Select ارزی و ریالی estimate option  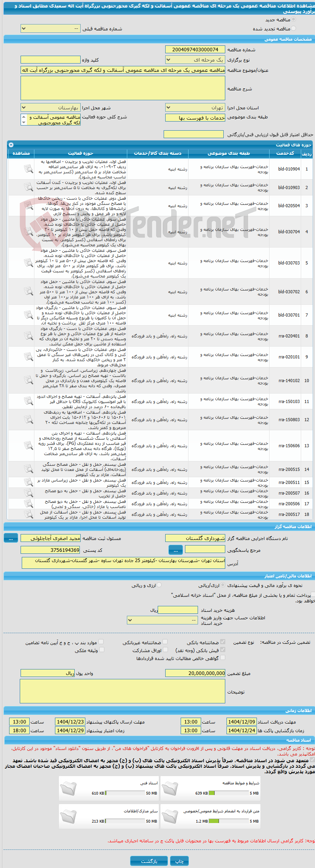(x=159, y=585)
